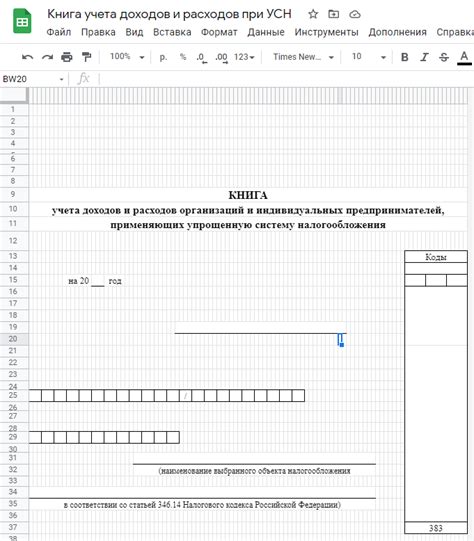Viewport: 474px width, 541px height.
Task: Select row 37 header
Action: point(14,527)
